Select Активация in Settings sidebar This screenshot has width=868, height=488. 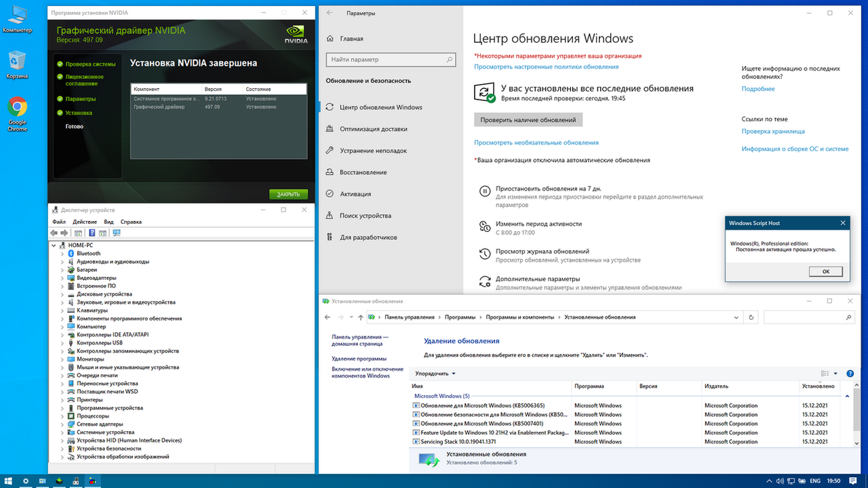355,194
